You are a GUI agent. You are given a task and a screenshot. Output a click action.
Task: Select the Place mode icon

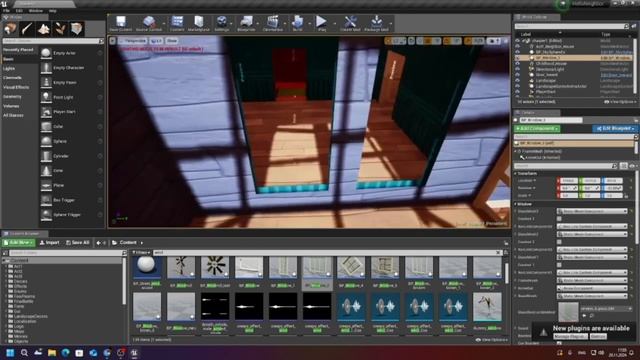pos(10,29)
